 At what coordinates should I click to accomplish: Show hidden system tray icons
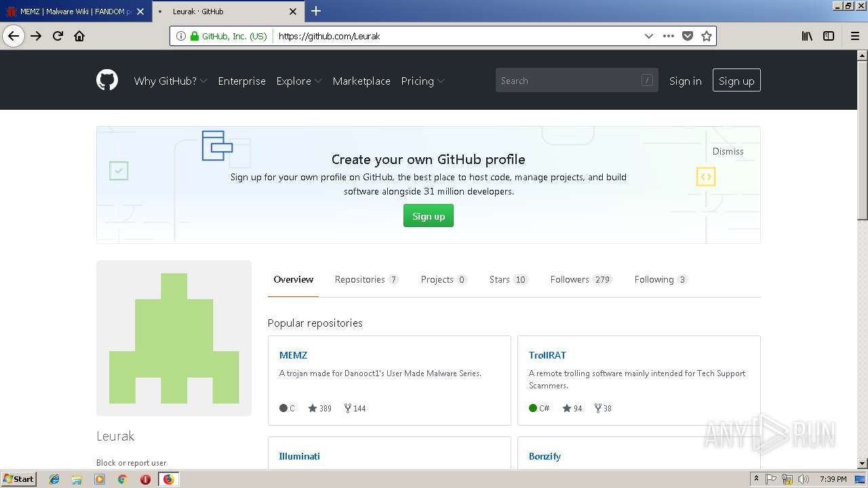coord(756,479)
